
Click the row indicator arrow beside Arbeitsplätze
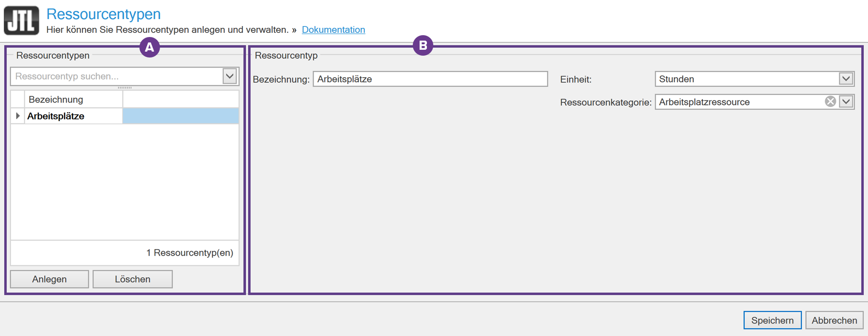pyautogui.click(x=18, y=116)
